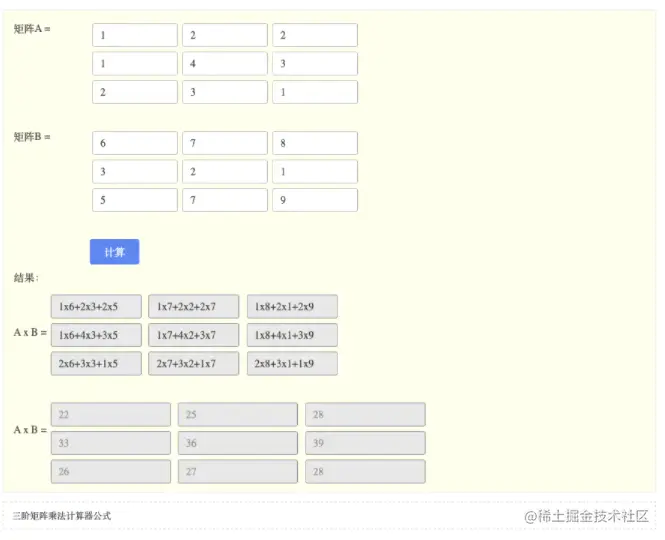Viewport: 665px width, 540px height.
Task: Focus result box showing 39
Action: (x=365, y=443)
